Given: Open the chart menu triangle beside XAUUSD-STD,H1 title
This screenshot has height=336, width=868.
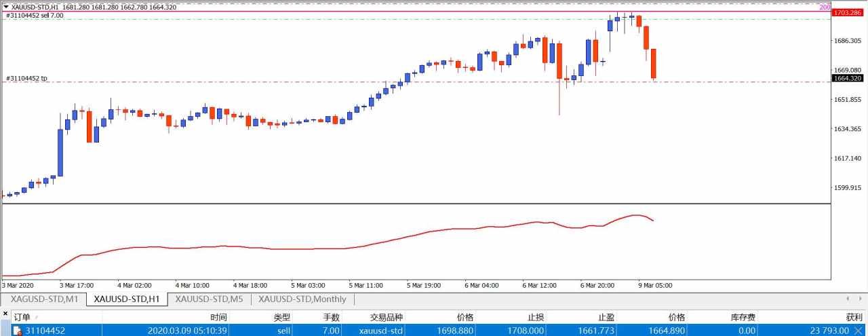Looking at the screenshot, I should [x=6, y=7].
